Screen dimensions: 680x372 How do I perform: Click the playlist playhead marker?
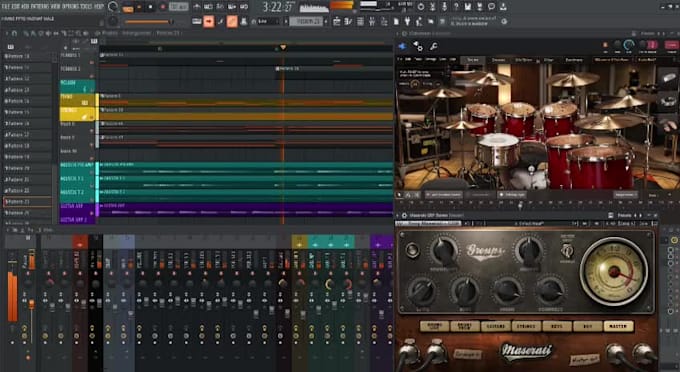(283, 47)
